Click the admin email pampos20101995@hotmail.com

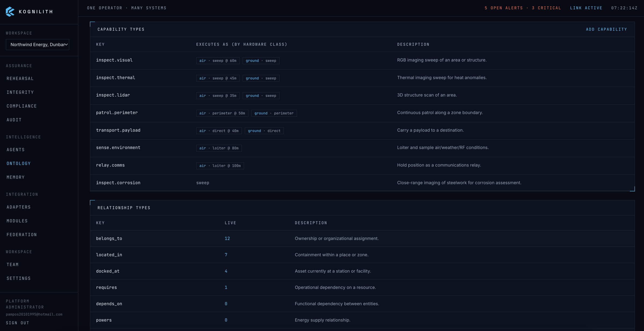(34, 314)
